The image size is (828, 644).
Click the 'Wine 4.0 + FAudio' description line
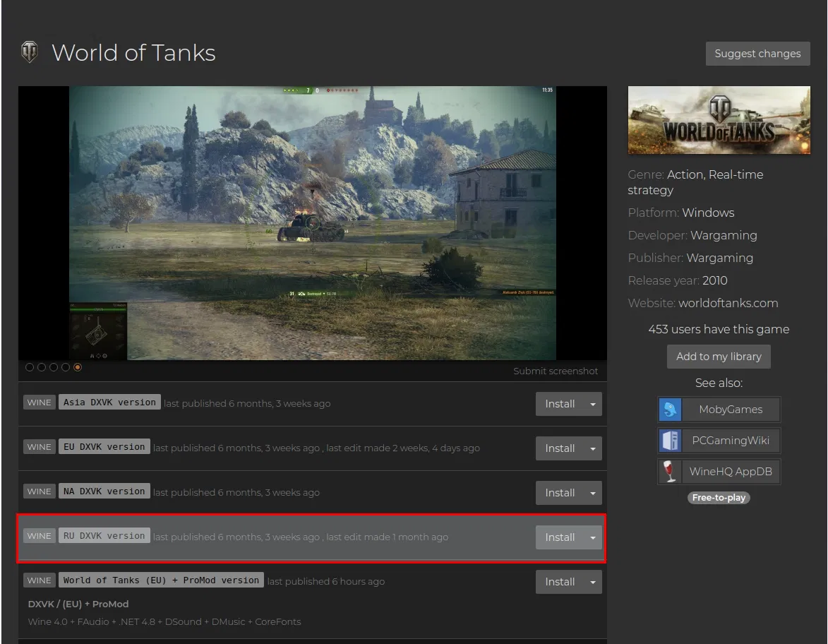tap(164, 622)
